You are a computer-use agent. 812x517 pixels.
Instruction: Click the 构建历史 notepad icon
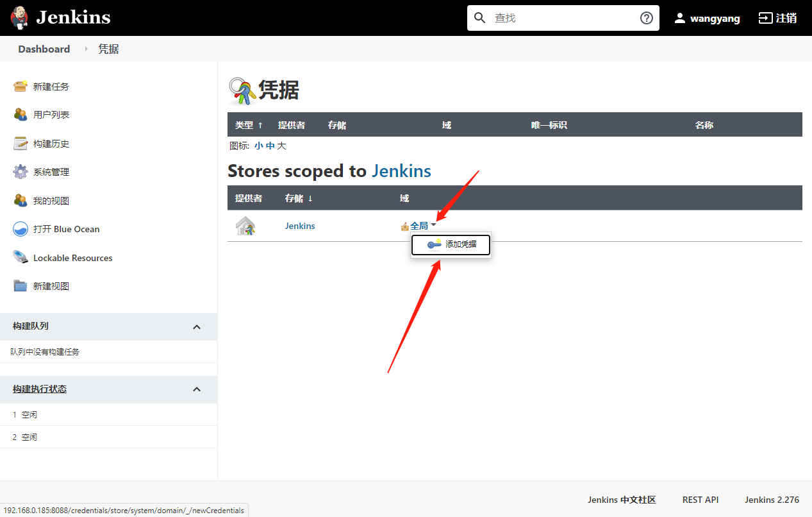21,143
